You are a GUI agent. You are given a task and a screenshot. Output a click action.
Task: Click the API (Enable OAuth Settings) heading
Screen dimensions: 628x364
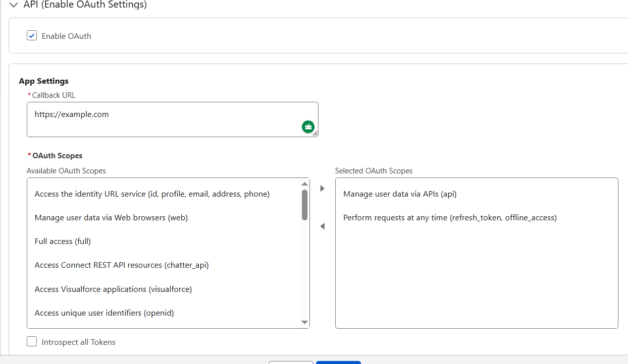(85, 5)
